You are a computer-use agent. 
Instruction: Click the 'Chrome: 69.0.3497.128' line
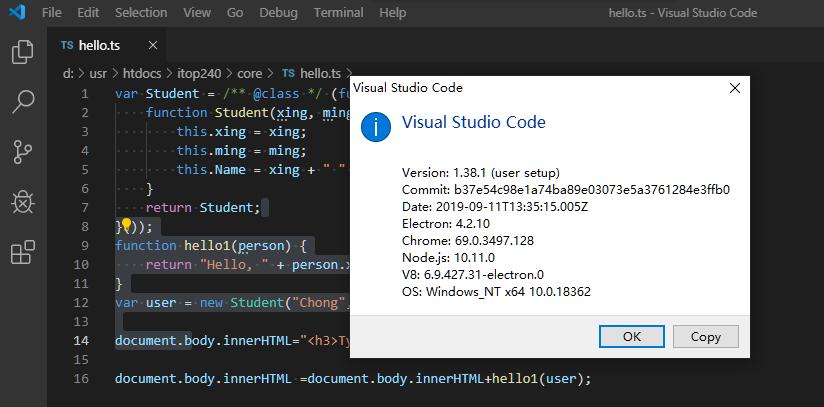click(468, 241)
